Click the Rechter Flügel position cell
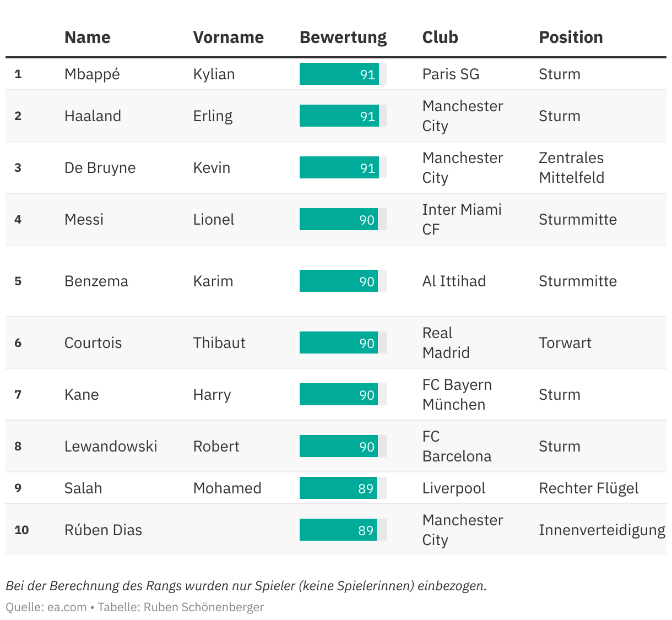The height and width of the screenshot is (620, 672). click(588, 488)
